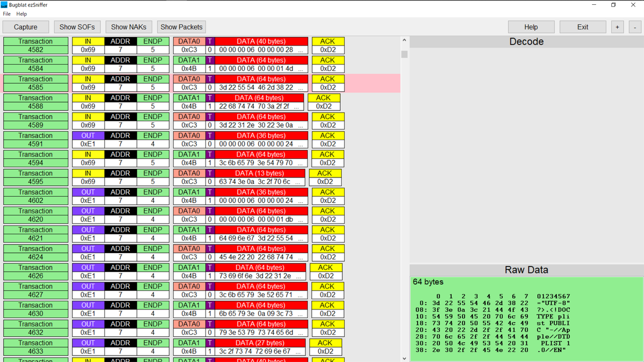Click the ADDR field of Transaction 4620

[x=120, y=215]
